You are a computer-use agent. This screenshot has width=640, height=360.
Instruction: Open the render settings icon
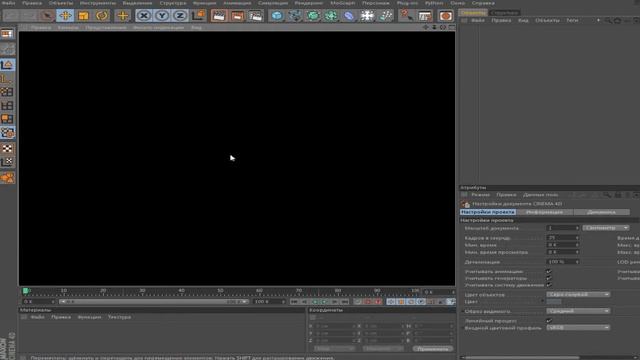pos(256,16)
